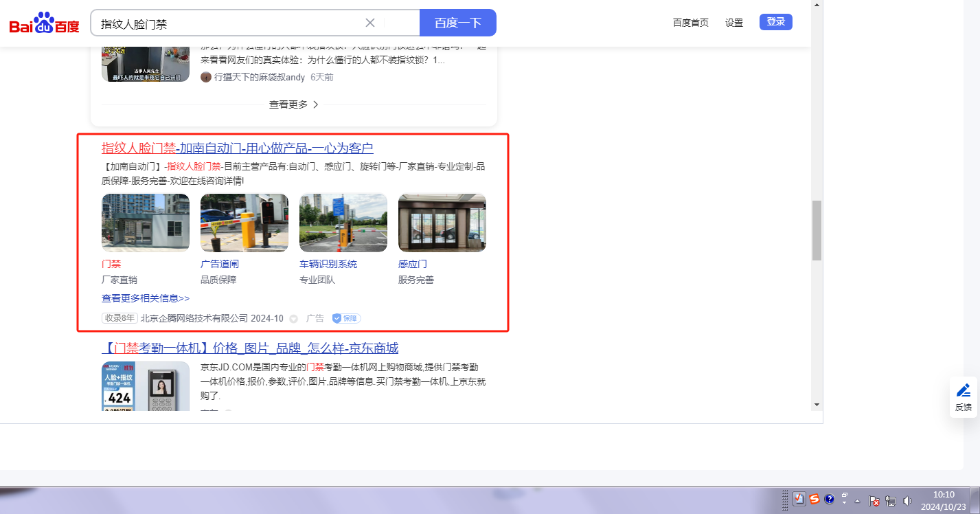
Task: Open the 车辆识别系统 text link
Action: point(328,264)
